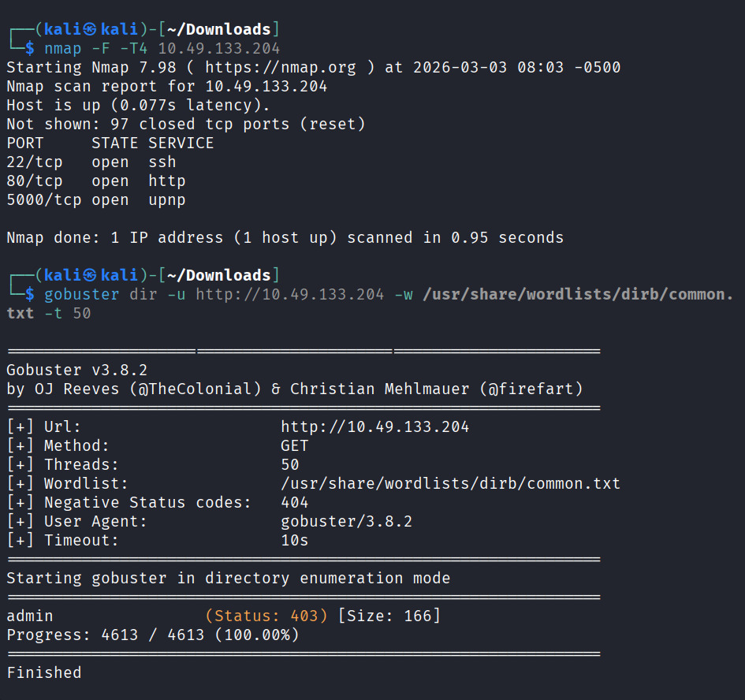Open the https://nmap.org link

tap(280, 67)
